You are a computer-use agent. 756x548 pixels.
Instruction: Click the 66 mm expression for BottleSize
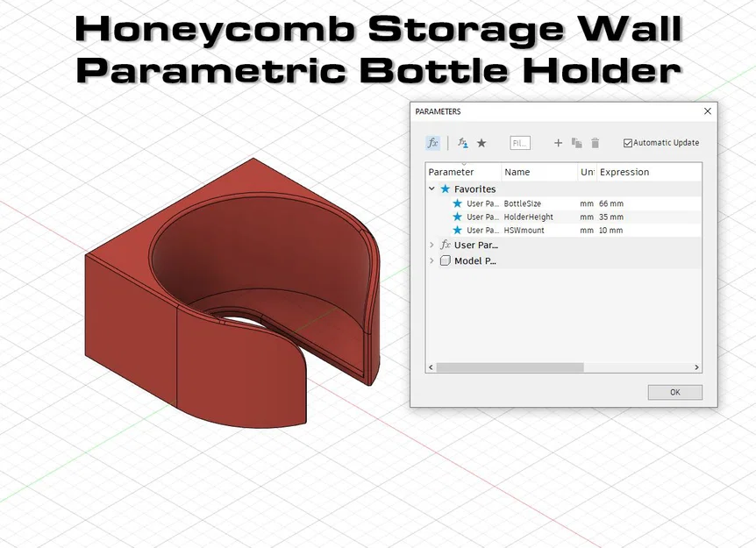(613, 203)
